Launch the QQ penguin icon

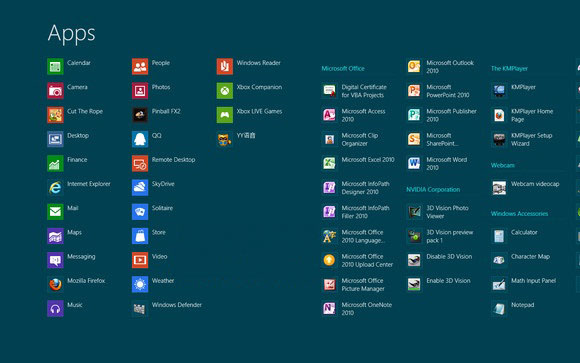[x=140, y=139]
